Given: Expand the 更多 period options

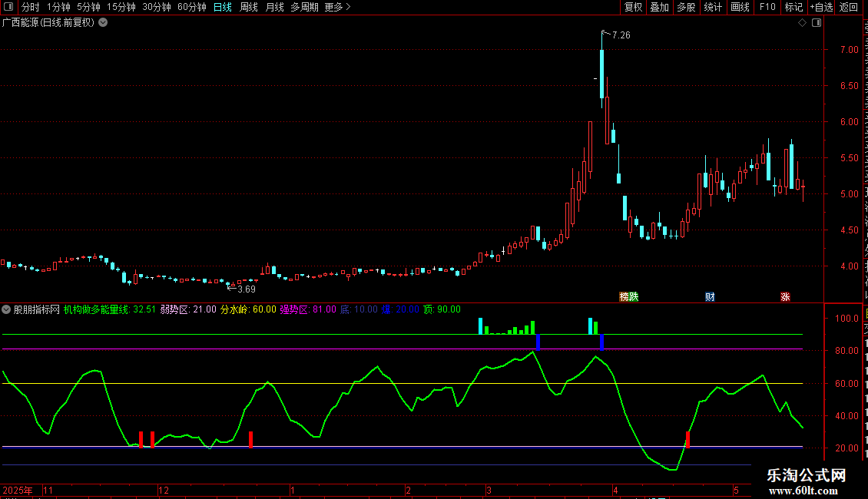Looking at the screenshot, I should click(x=338, y=7).
